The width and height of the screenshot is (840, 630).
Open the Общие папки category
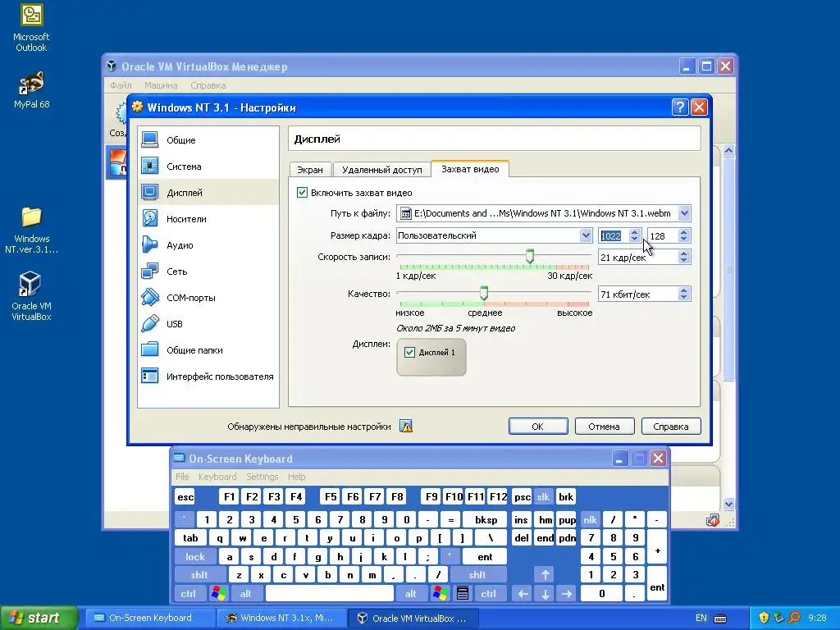click(208, 349)
